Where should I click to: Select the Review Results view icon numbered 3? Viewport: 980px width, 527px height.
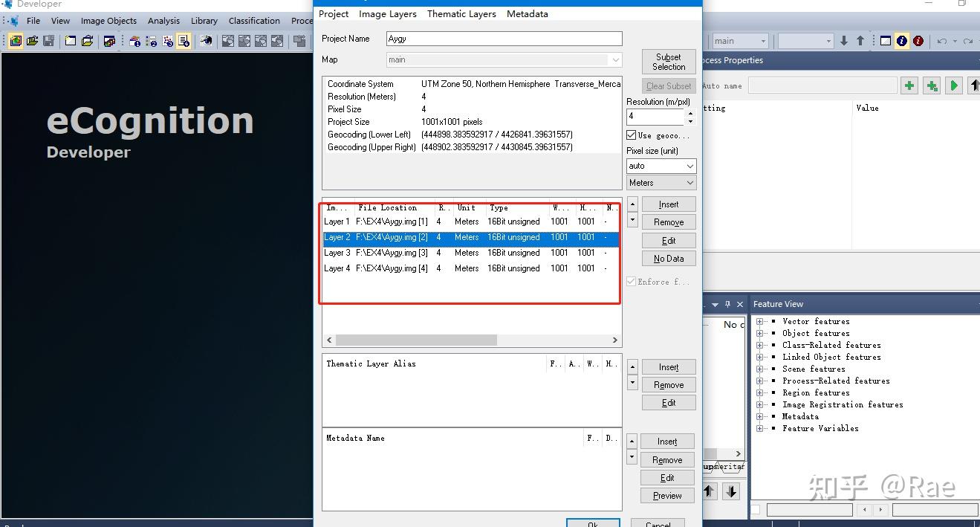(x=167, y=41)
